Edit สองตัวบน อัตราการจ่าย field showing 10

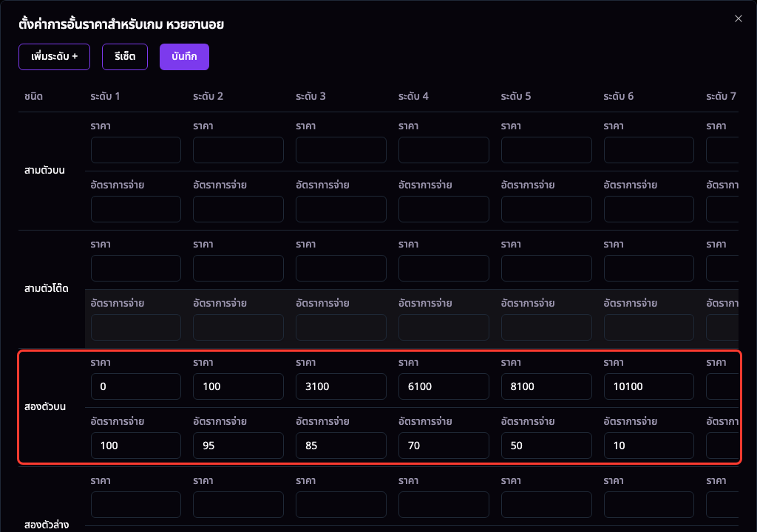pos(649,446)
